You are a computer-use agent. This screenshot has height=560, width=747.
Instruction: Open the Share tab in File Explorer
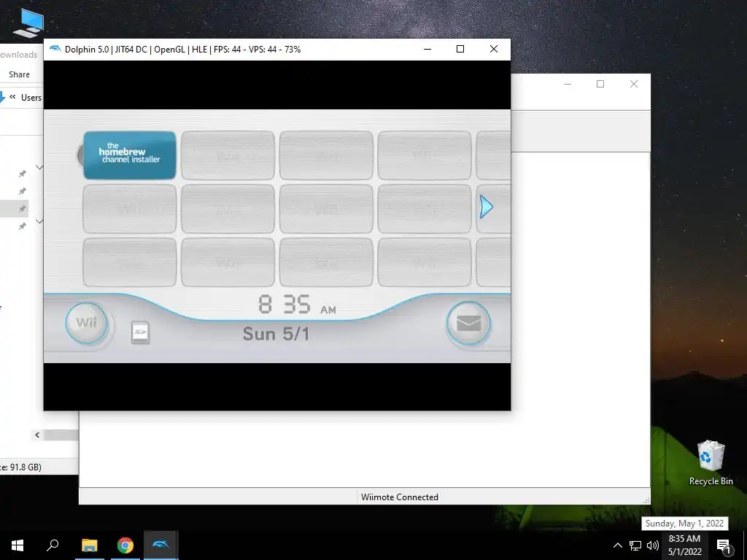pyautogui.click(x=19, y=74)
